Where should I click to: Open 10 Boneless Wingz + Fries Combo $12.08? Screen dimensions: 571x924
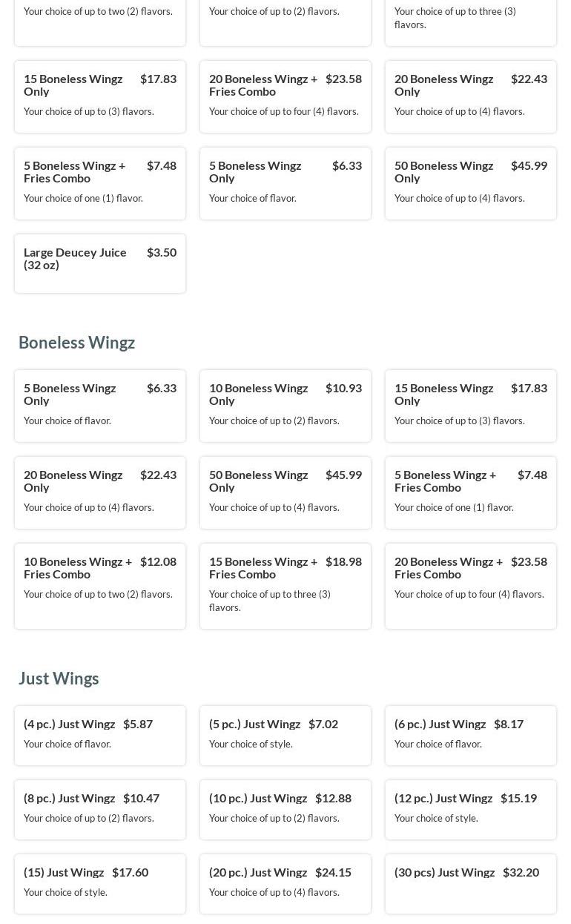tap(100, 587)
